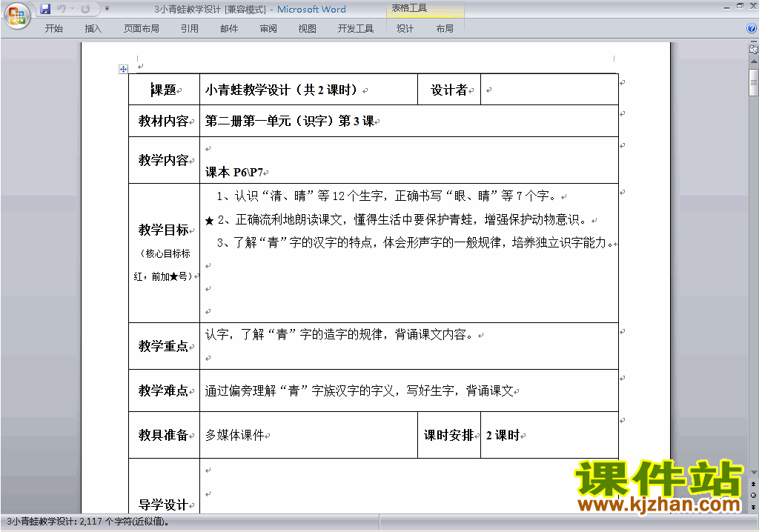Click the Next Page double-down arrow
759x532 pixels.
coord(753,507)
